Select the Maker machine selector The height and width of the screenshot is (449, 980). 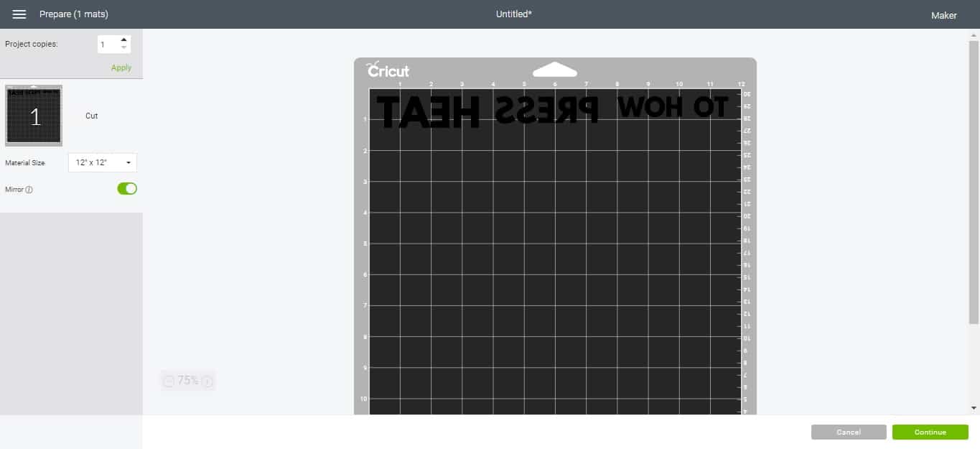943,15
